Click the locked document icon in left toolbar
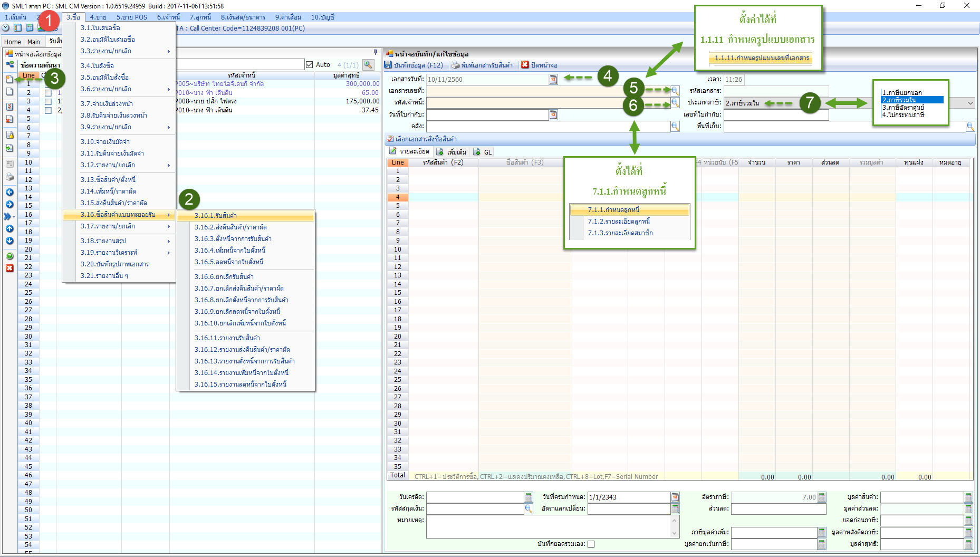The image size is (980, 557). tap(9, 135)
